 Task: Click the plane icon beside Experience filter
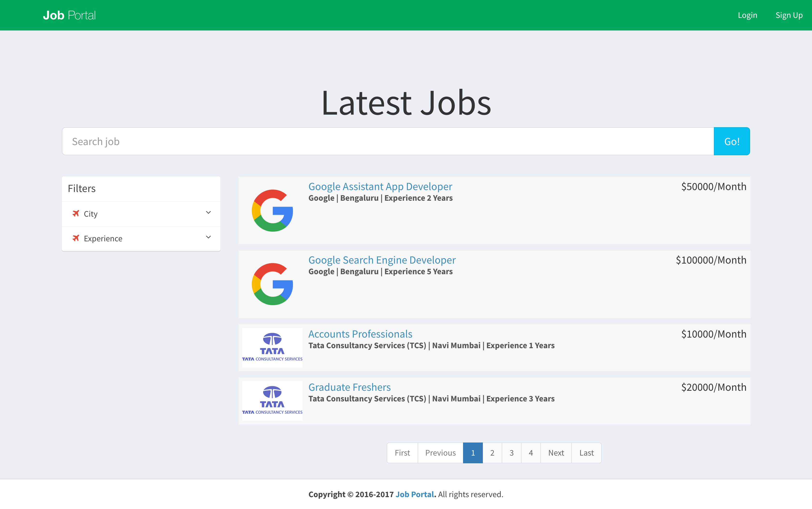click(x=76, y=238)
